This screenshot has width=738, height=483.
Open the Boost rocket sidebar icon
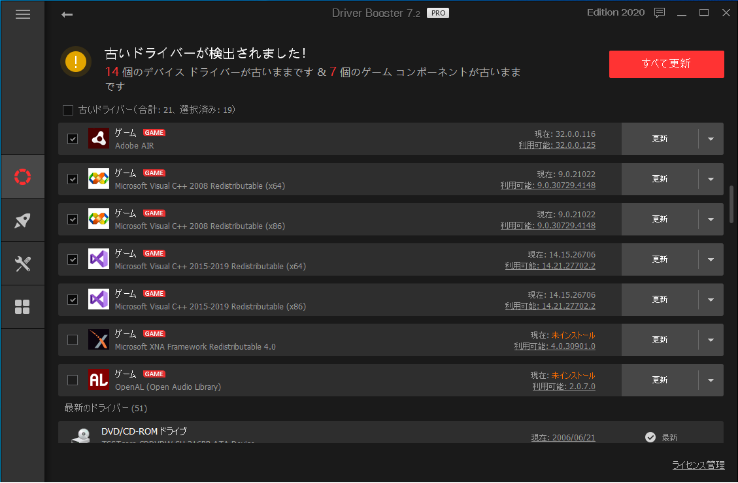tap(23, 220)
